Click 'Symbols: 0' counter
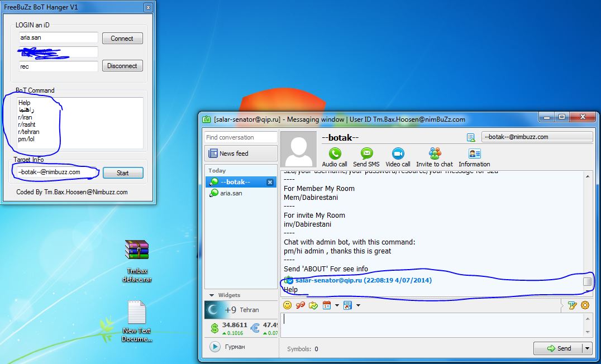Viewport: 601px width, 364px height. tap(302, 349)
